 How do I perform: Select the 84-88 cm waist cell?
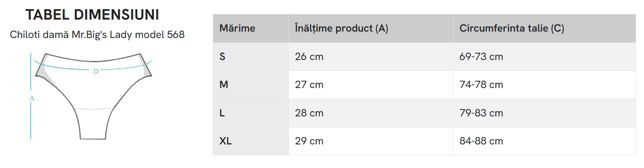(x=481, y=141)
